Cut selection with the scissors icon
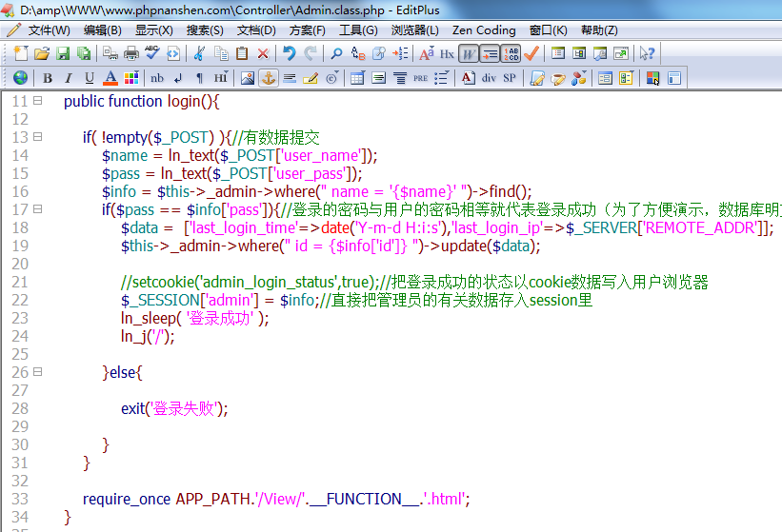This screenshot has width=782, height=532. click(199, 53)
